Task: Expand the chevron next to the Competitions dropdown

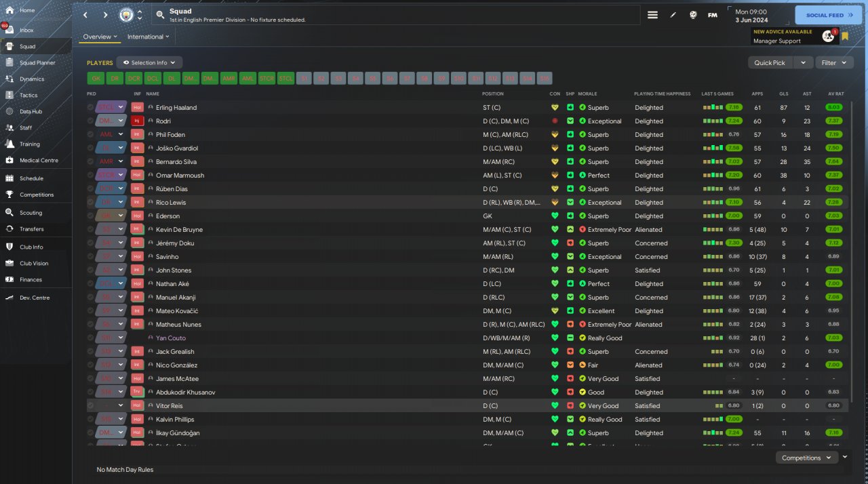Action: (845, 457)
